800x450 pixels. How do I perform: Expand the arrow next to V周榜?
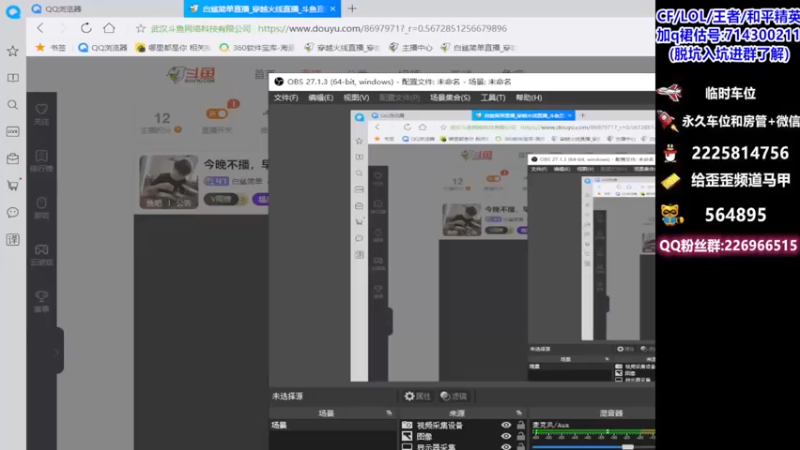[244, 199]
